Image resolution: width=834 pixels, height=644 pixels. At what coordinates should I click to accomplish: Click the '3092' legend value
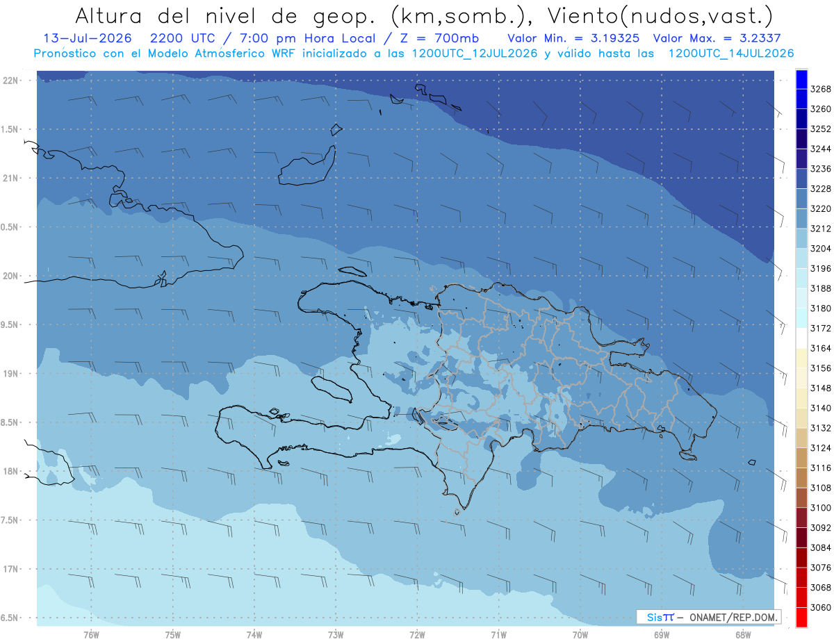coord(821,527)
